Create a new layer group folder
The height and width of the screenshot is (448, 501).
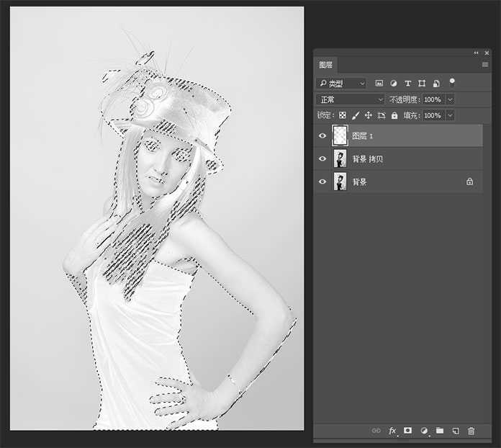[439, 431]
